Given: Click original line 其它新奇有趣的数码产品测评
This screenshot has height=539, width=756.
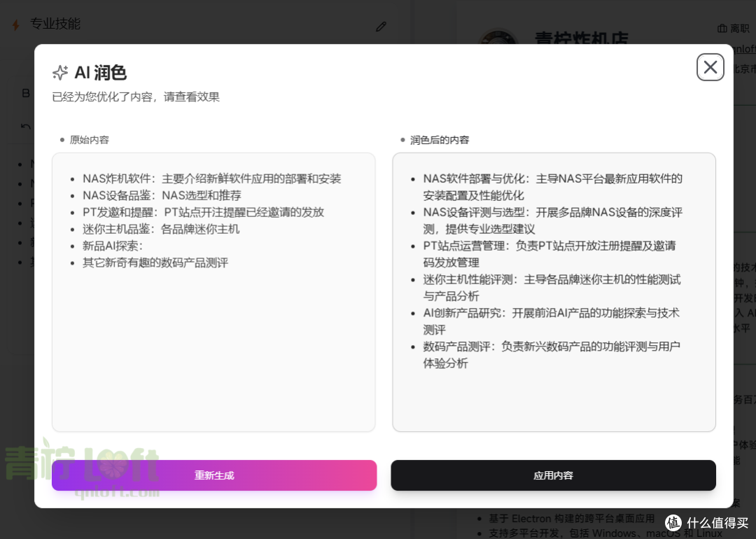Looking at the screenshot, I should (x=155, y=262).
